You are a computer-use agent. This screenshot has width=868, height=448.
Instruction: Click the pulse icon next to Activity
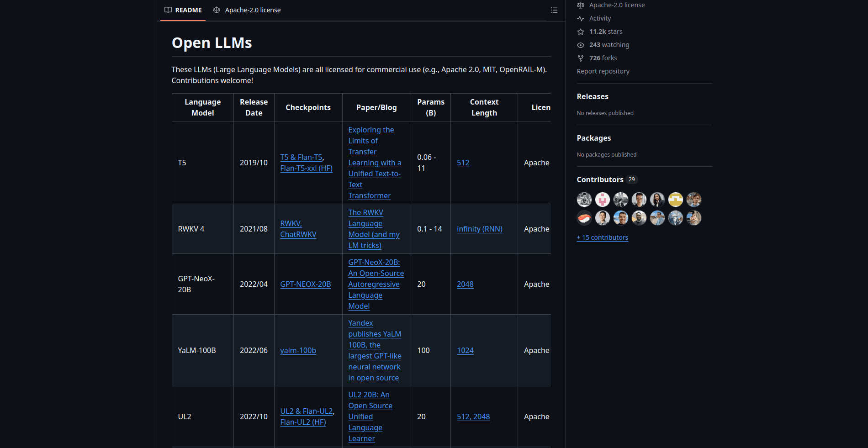pyautogui.click(x=581, y=18)
